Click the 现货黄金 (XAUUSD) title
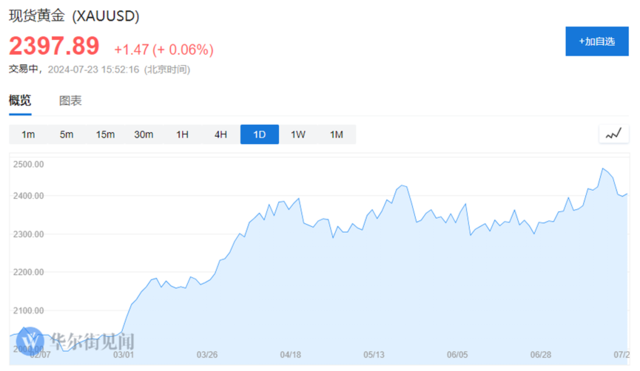This screenshot has height=371, width=640. 74,16
